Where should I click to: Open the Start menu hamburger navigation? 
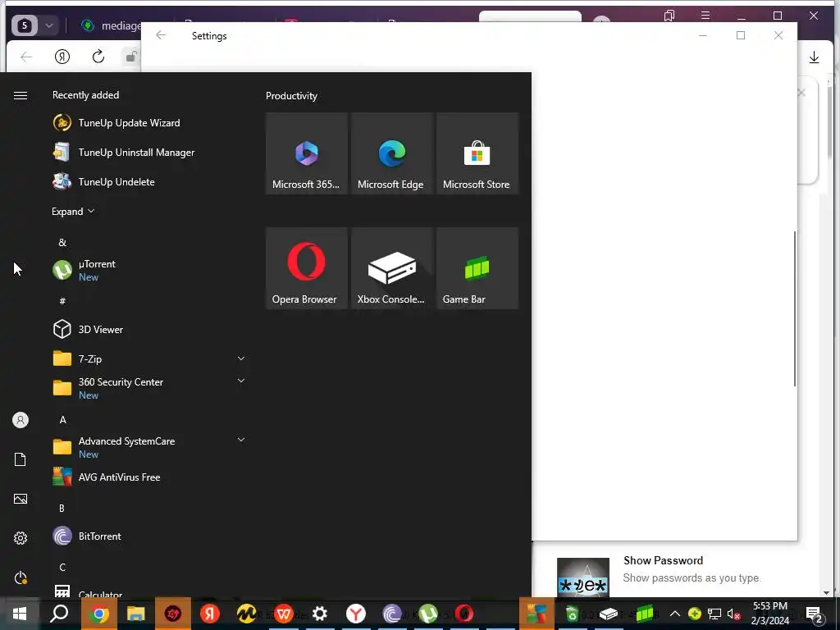(x=21, y=95)
